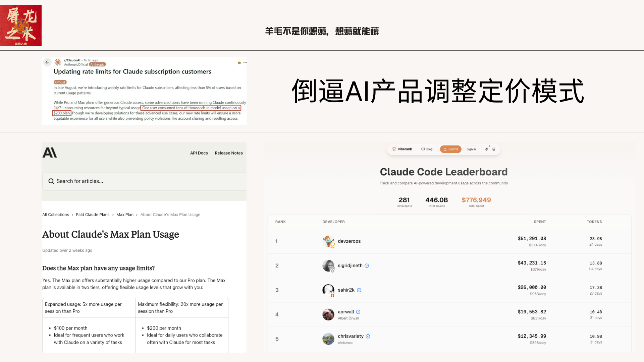This screenshot has width=644, height=362.
Task: Click the verified badge beside chrisvariety
Action: [x=368, y=337]
